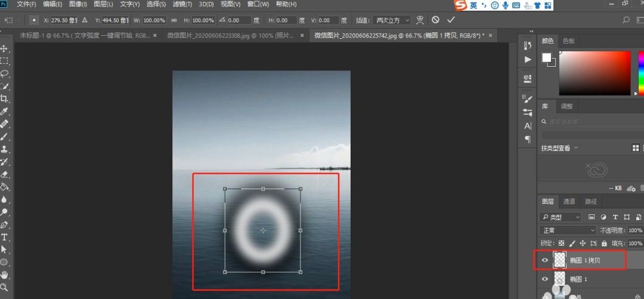Screen dimensions: 644x299
Task: Hide the 椭圆 1 layer
Action: point(545,279)
